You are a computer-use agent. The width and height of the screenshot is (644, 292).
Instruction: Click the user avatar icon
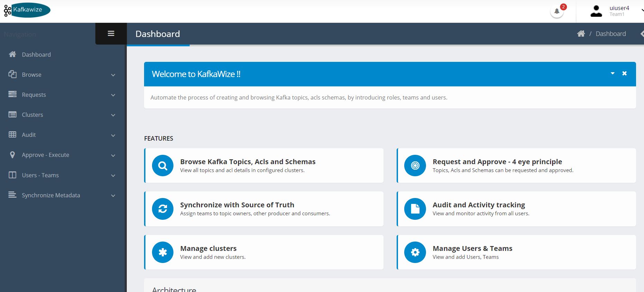tap(596, 11)
